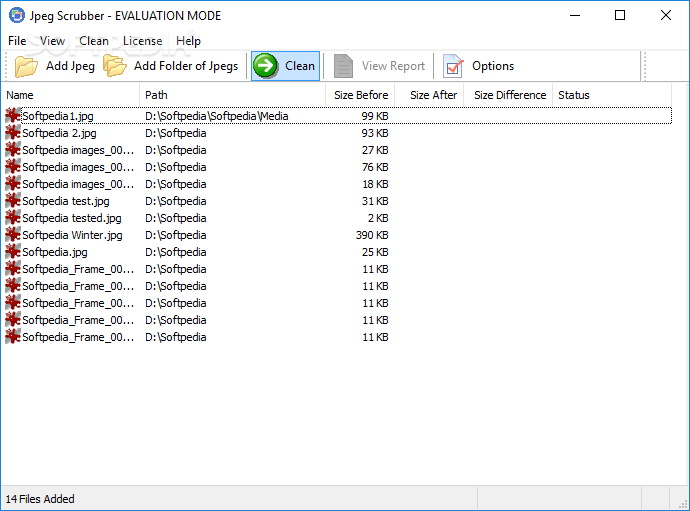Click the window resize grip in status bar

pos(683,504)
